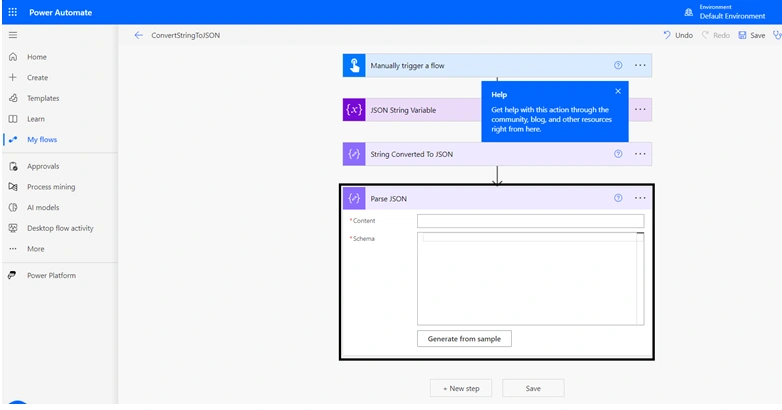Click the ConvertStringToJSON flow name
The image size is (782, 410).
click(x=186, y=35)
